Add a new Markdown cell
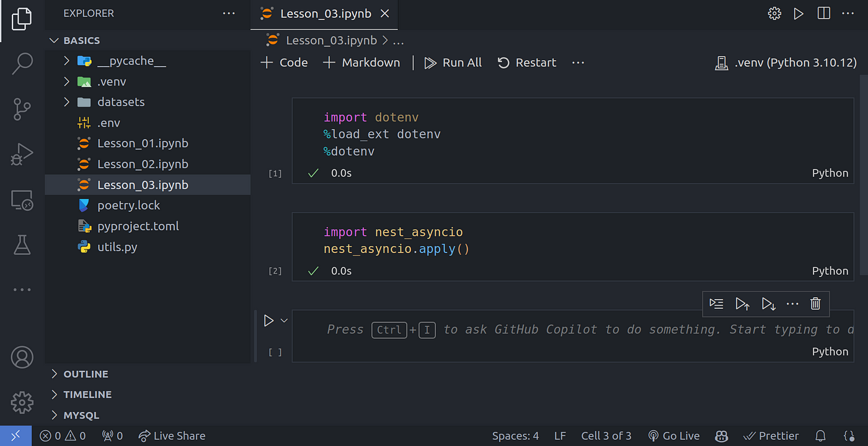This screenshot has width=868, height=446. tap(361, 63)
